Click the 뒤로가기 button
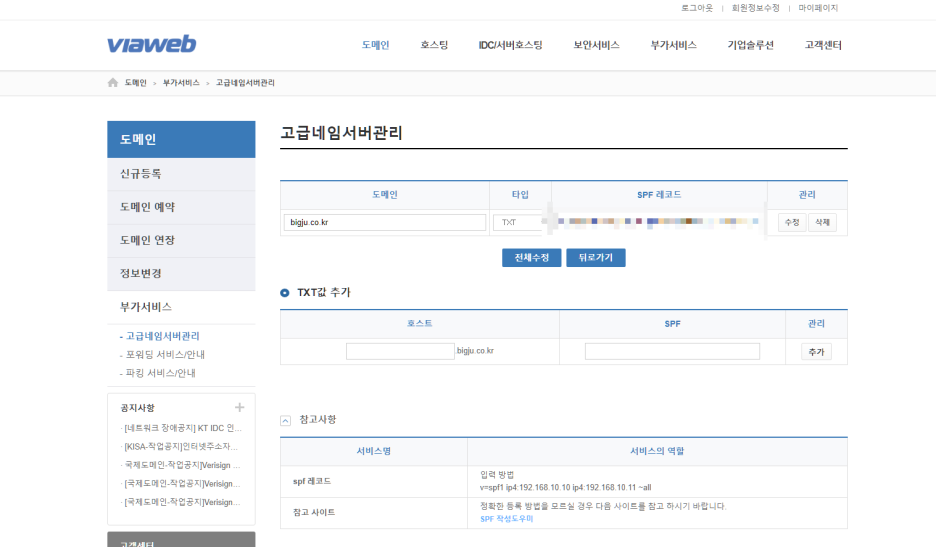936x547 pixels. [x=596, y=257]
